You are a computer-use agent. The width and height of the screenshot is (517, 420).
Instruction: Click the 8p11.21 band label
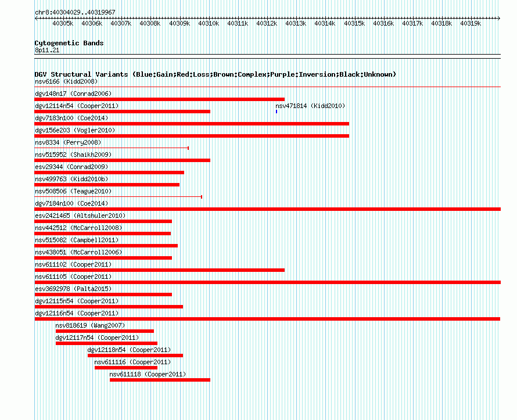[x=47, y=50]
